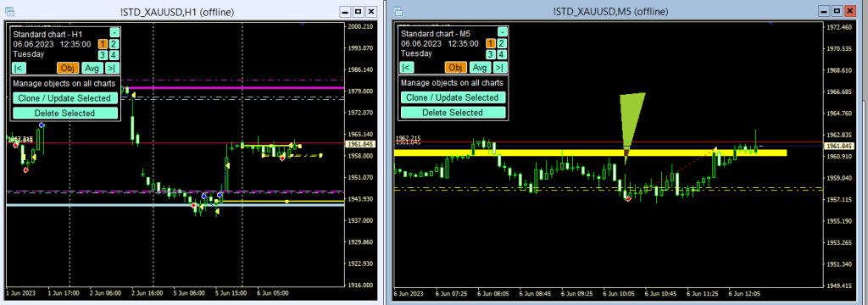Click Delete Selected in M5 chart
This screenshot has height=305, width=868.
pyautogui.click(x=453, y=113)
